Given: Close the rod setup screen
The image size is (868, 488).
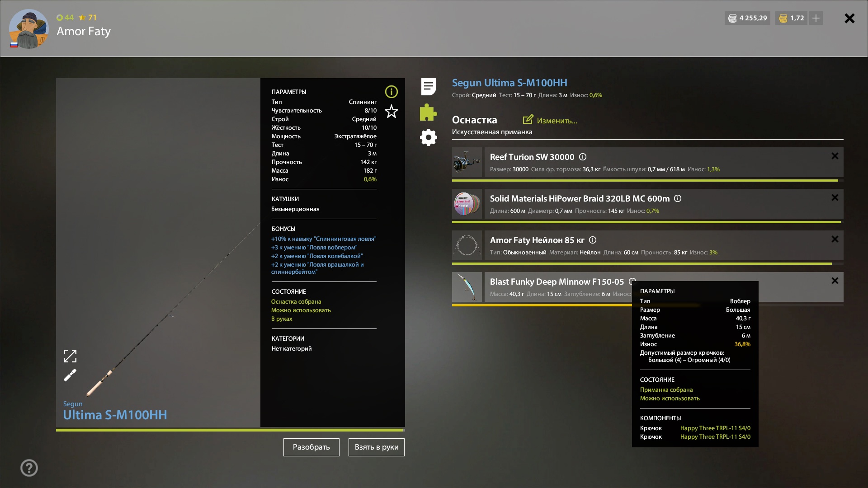Looking at the screenshot, I should [x=849, y=18].
